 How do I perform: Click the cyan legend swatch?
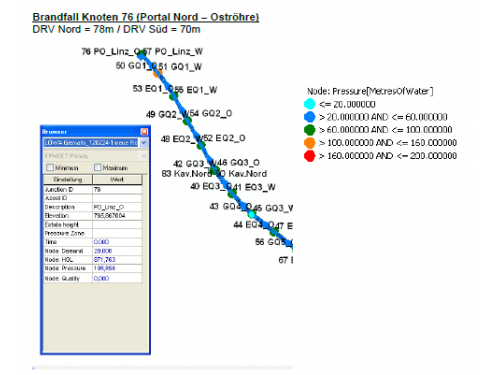310,104
